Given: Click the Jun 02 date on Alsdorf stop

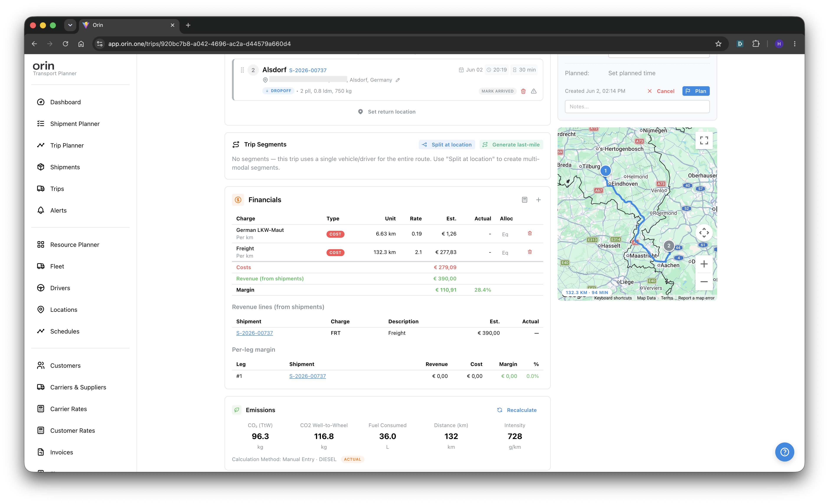Looking at the screenshot, I should (x=471, y=70).
